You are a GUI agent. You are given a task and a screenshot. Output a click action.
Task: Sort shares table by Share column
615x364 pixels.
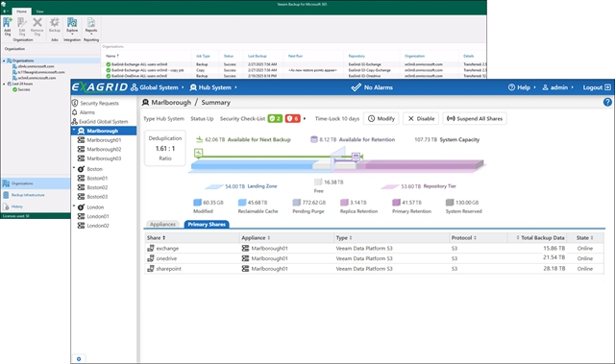156,238
